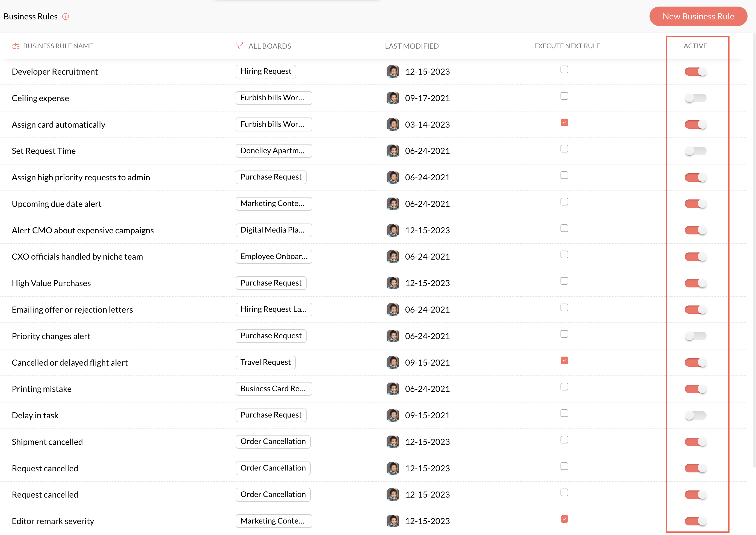Open Furbish bills tag in Ceiling expense row

(274, 98)
